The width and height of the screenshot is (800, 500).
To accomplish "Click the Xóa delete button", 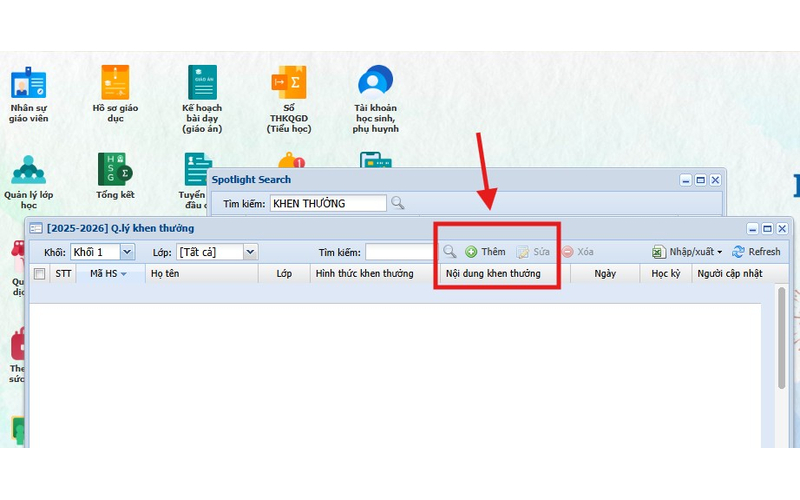I will [x=578, y=252].
